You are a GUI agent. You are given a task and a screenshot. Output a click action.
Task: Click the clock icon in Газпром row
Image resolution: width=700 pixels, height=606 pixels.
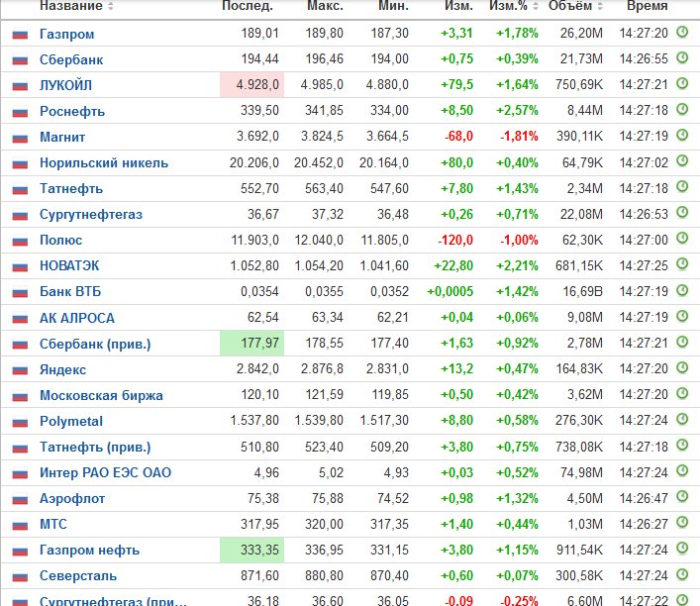(682, 32)
